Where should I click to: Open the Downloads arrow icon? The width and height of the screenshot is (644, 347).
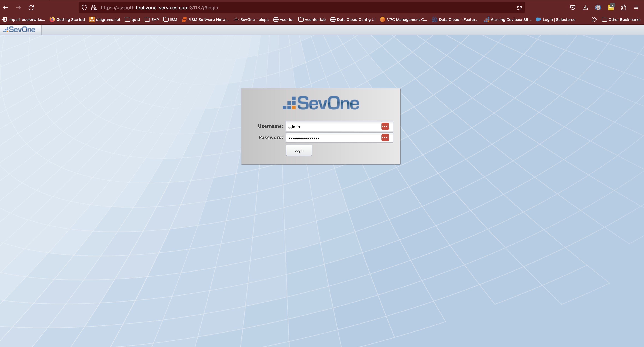point(585,7)
